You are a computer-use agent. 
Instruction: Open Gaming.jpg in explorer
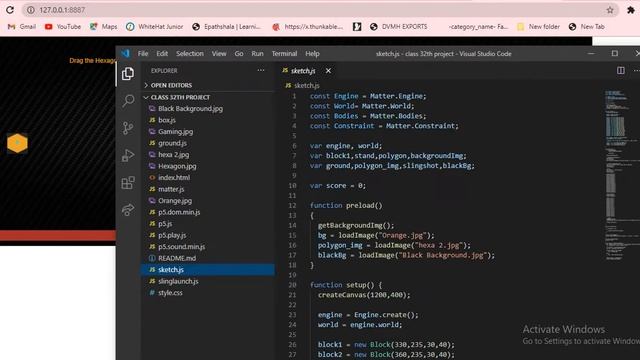click(208, 131)
